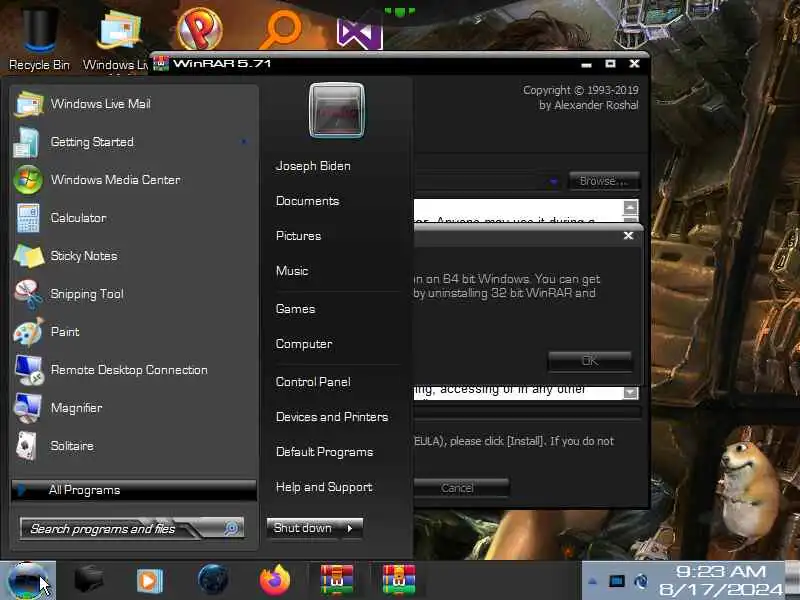The image size is (800, 600).
Task: Click Cancel in WinRAR installer
Action: pos(461,488)
